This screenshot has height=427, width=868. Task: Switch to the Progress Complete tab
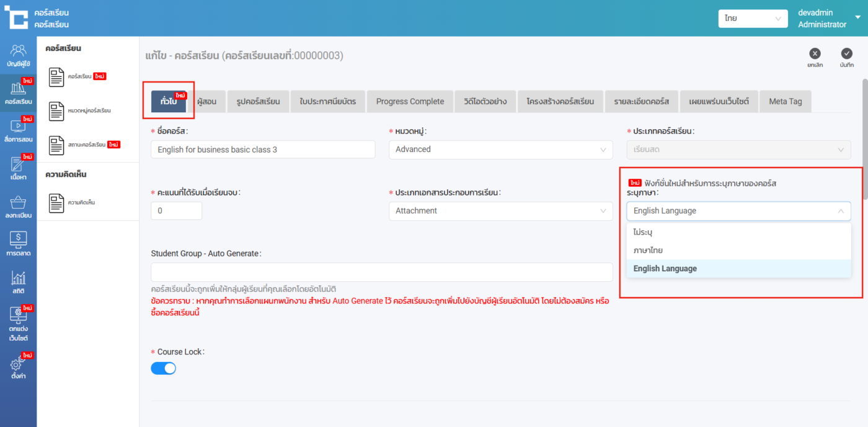[410, 101]
